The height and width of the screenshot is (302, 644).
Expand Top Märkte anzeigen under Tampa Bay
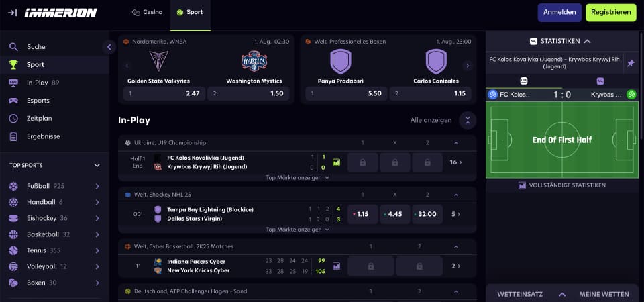coord(297,230)
